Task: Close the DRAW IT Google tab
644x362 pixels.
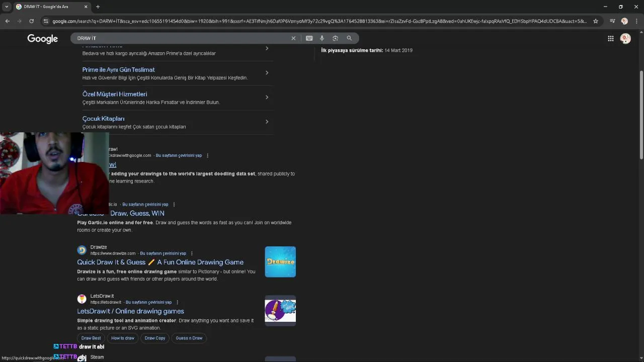Action: click(x=86, y=7)
